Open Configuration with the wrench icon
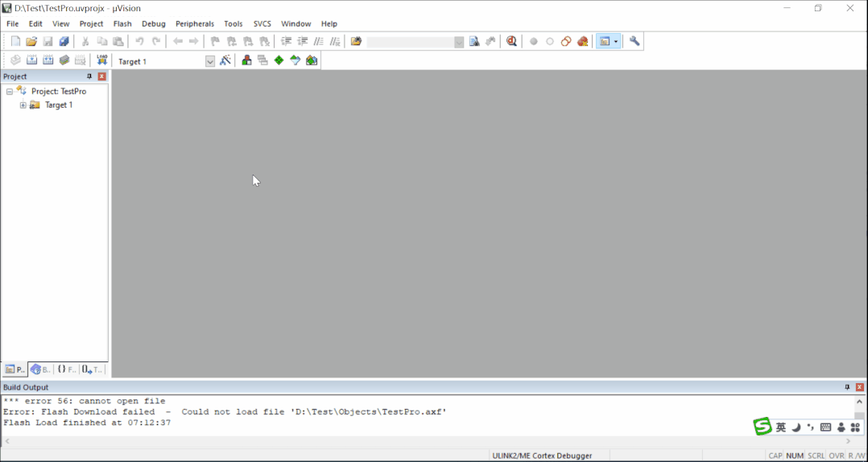Viewport: 868px width, 462px height. click(x=634, y=42)
